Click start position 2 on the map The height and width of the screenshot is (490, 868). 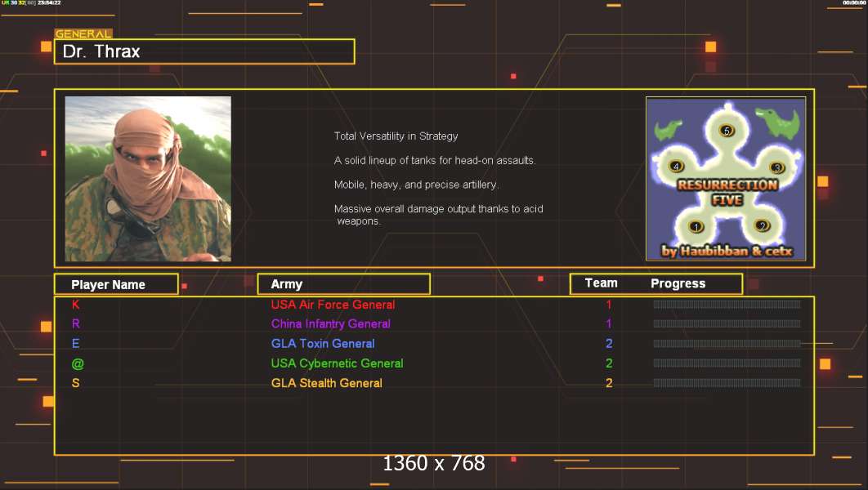[x=762, y=225]
